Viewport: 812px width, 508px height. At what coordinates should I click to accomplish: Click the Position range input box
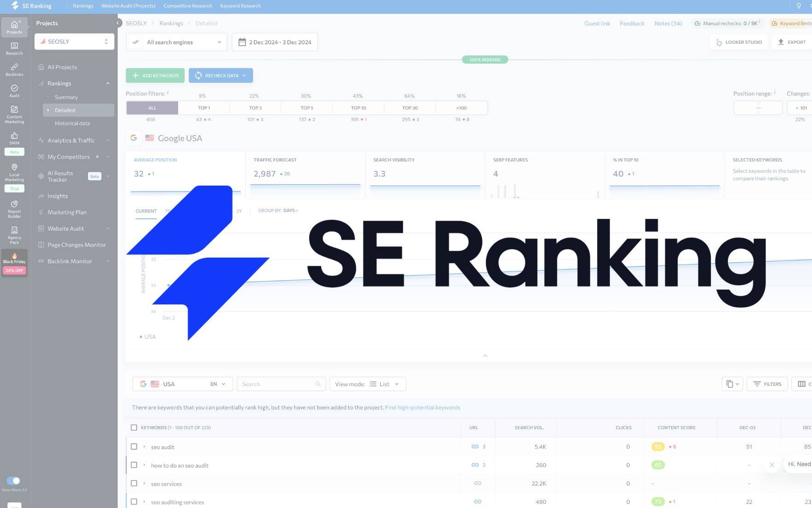pos(758,108)
